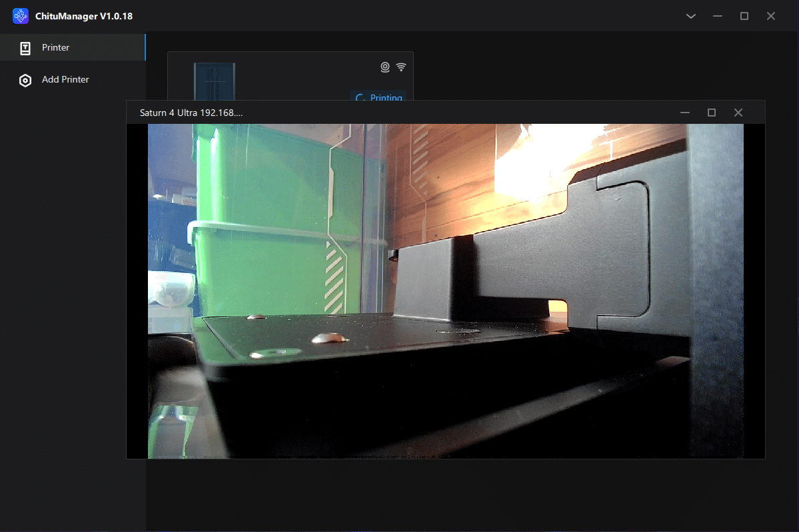Click the live camera video feed
This screenshot has width=799, height=532.
pyautogui.click(x=445, y=291)
